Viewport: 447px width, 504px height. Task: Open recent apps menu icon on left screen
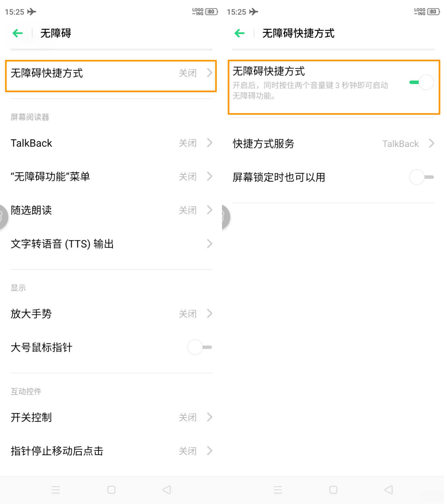pyautogui.click(x=56, y=490)
